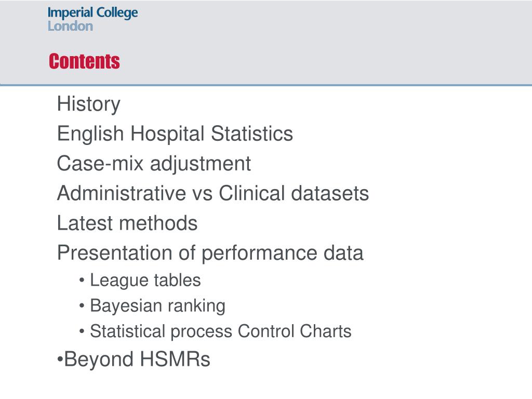Click the Imperial College London logo
532x399 pixels.
(x=92, y=19)
